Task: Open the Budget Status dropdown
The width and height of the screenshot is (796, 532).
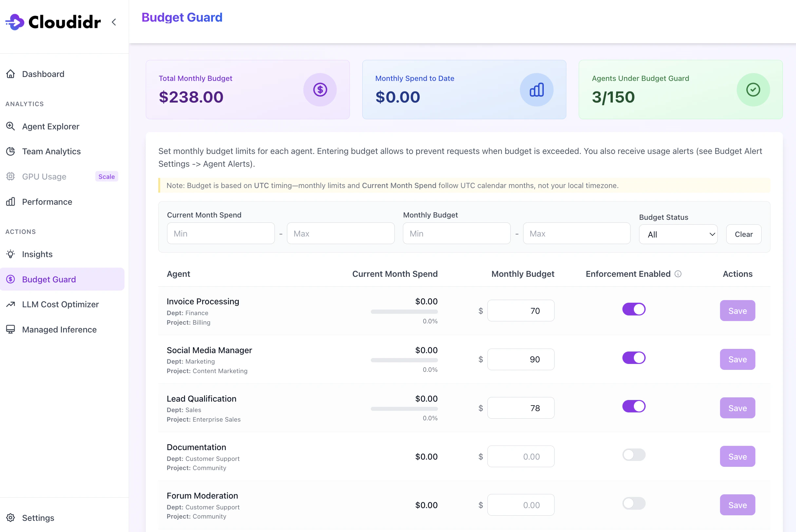Action: click(x=678, y=234)
